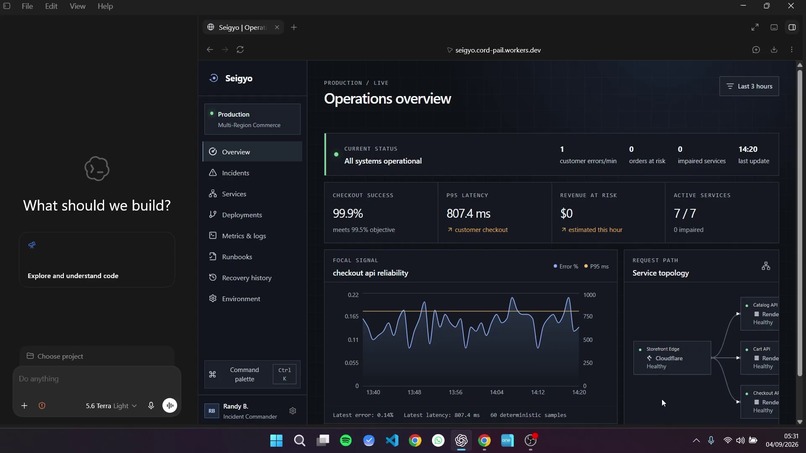Image resolution: width=806 pixels, height=453 pixels.
Task: Click the plus attachment icon in prompt box
Action: tap(24, 406)
